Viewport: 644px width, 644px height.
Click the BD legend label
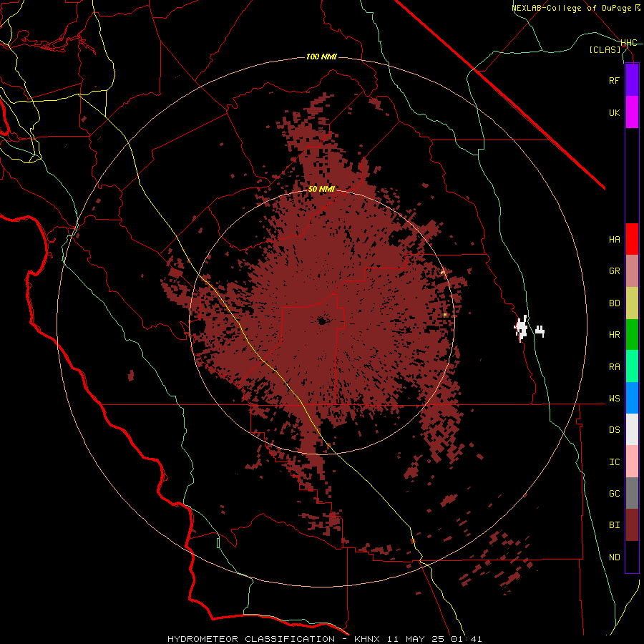(614, 303)
